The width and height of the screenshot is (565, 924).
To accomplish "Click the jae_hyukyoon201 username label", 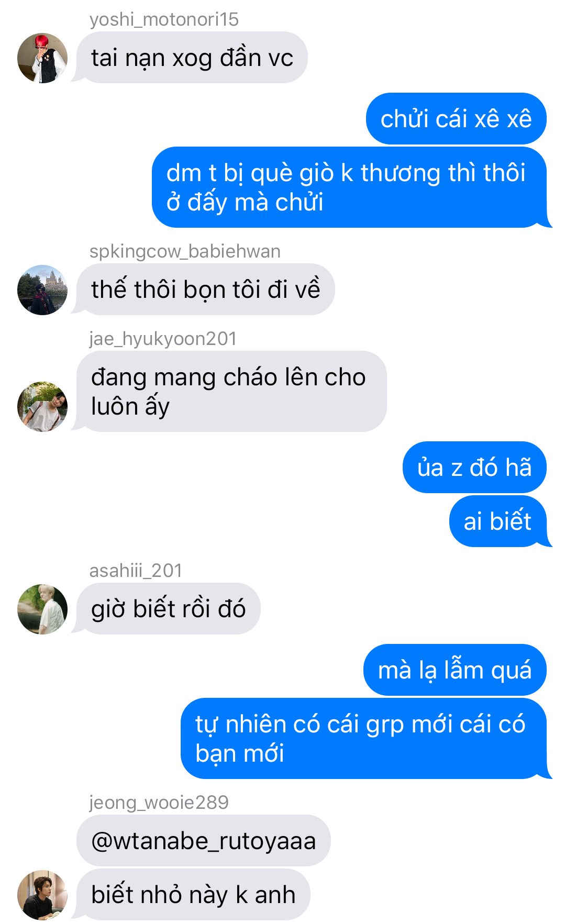I will point(163,339).
